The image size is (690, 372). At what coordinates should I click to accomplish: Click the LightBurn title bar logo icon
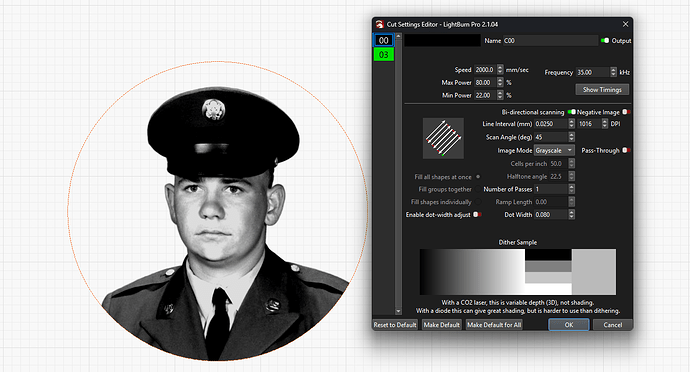[379, 24]
